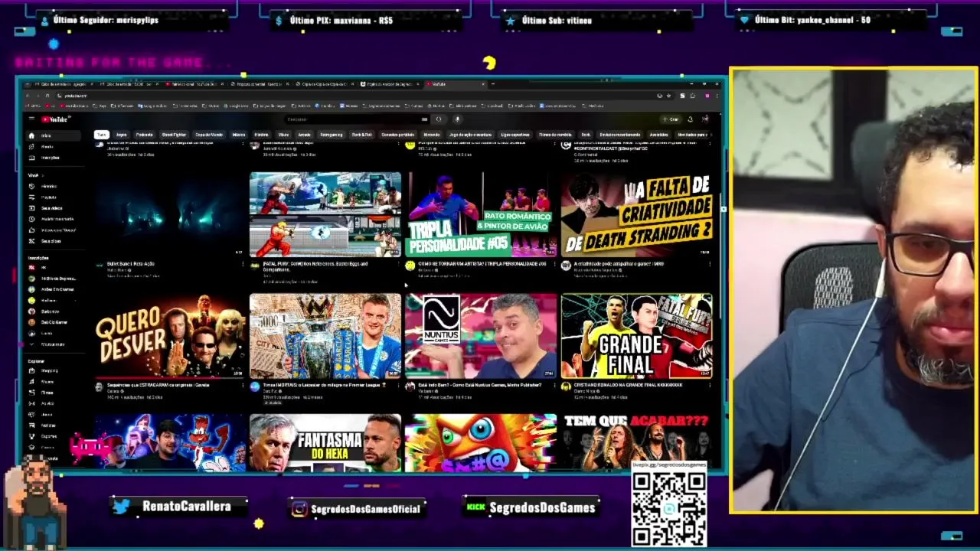
Task: Select the Rock filter chip
Action: (x=586, y=135)
